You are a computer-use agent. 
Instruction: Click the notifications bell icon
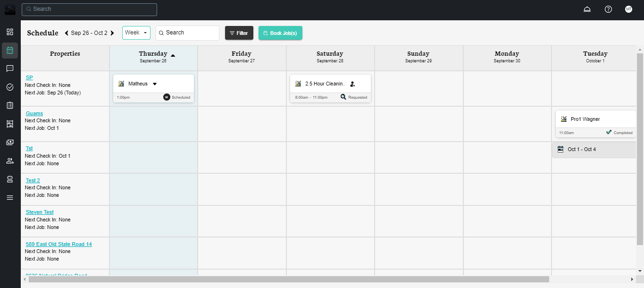587,9
